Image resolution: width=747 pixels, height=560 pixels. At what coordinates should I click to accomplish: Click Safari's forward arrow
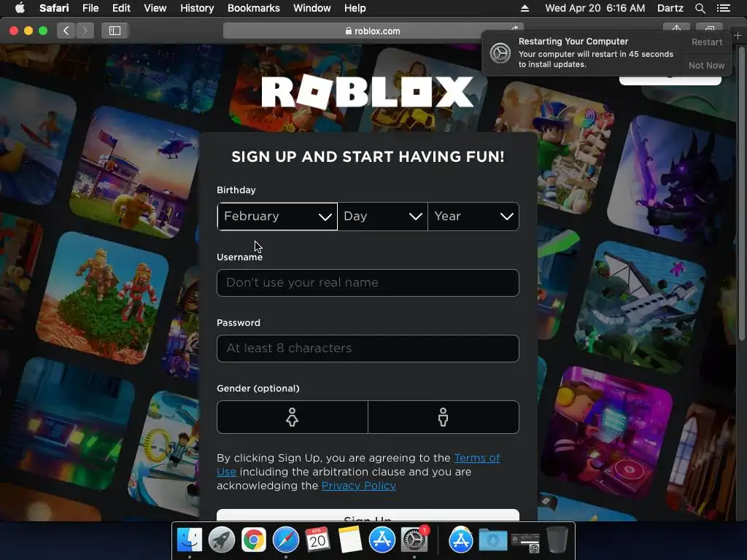85,31
